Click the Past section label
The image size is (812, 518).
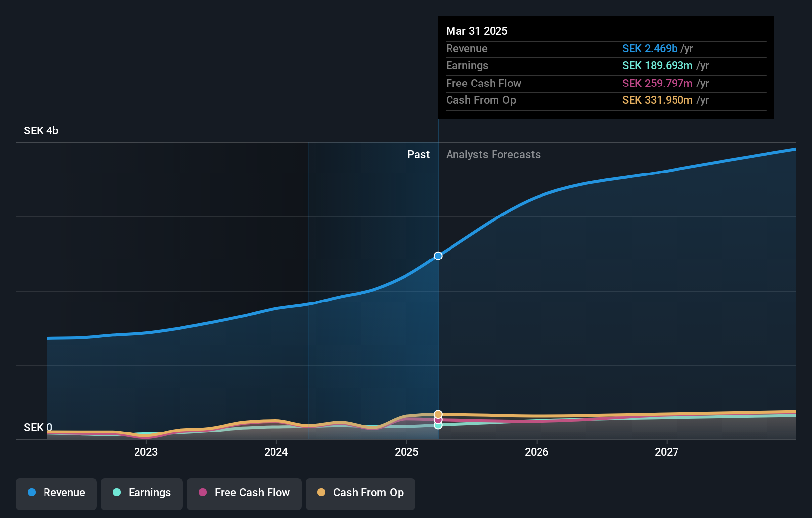tap(418, 154)
